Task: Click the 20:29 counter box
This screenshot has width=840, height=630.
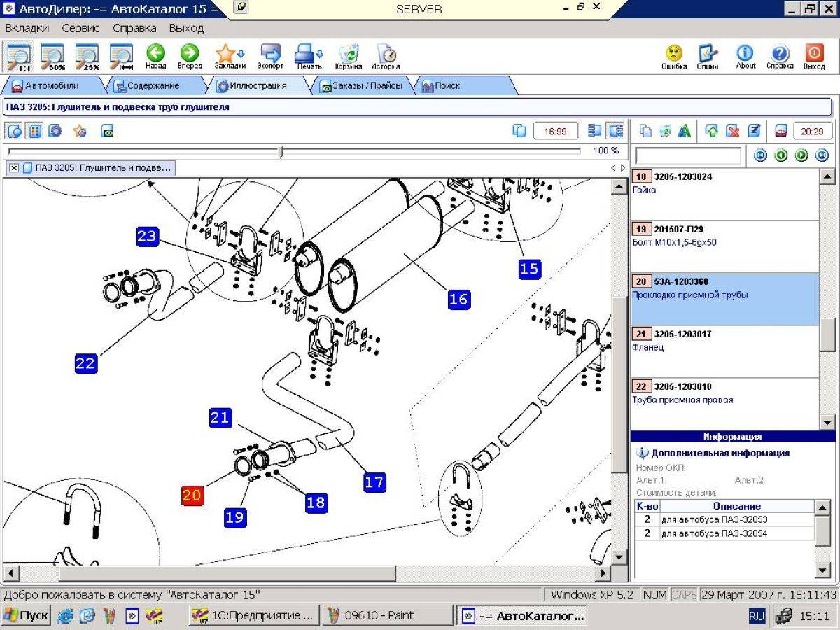Action: point(812,131)
